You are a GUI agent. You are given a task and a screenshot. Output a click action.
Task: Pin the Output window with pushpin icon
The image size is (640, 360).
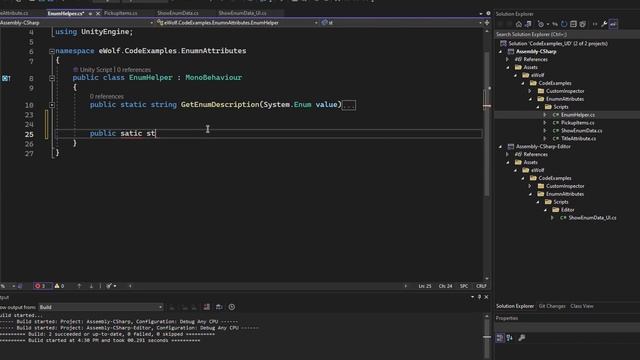[x=479, y=297]
